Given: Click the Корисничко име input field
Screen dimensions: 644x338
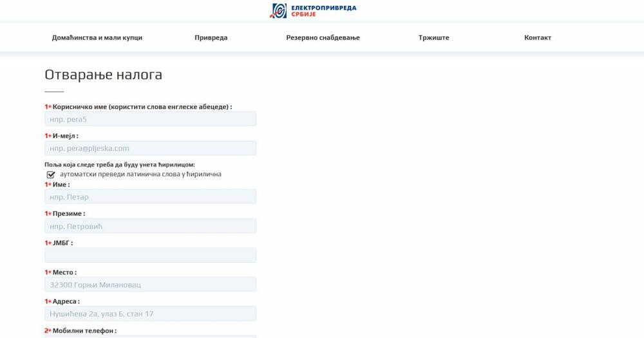Looking at the screenshot, I should 150,119.
